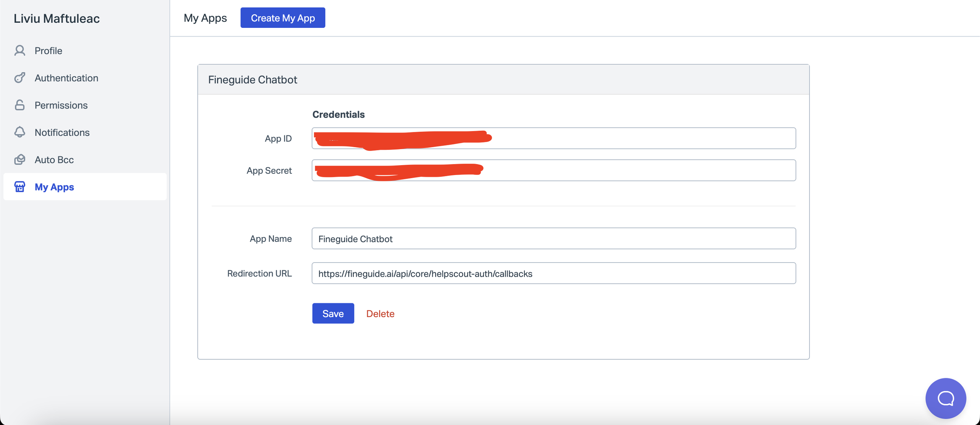980x425 pixels.
Task: Click the Authentication key icon
Action: pyautogui.click(x=20, y=78)
